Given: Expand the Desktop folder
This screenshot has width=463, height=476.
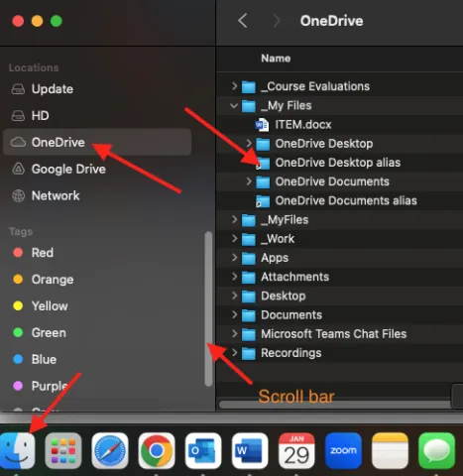Looking at the screenshot, I should click(x=234, y=296).
